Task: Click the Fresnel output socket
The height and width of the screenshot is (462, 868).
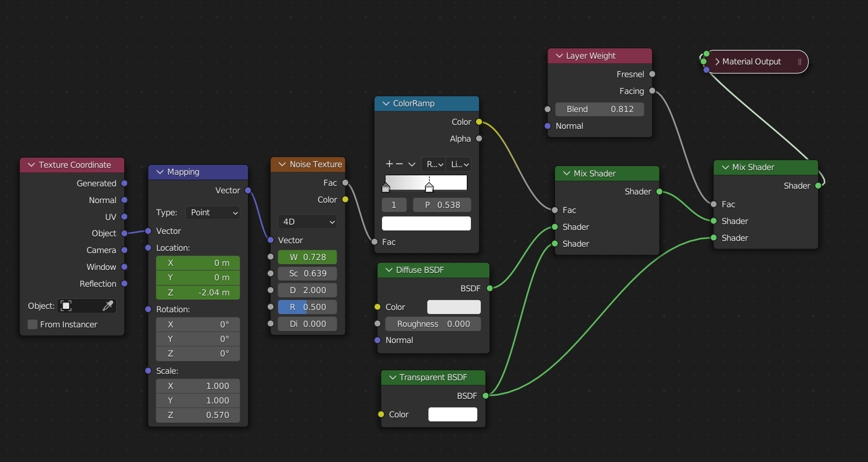Action: point(652,74)
